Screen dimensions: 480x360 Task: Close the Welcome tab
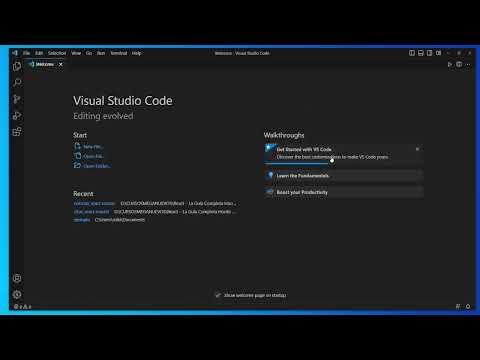pyautogui.click(x=61, y=64)
